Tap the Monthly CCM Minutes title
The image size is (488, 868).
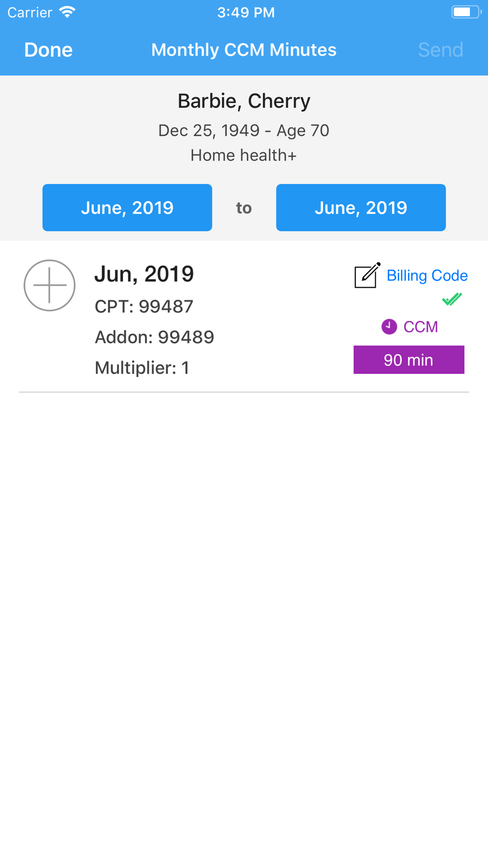[244, 50]
